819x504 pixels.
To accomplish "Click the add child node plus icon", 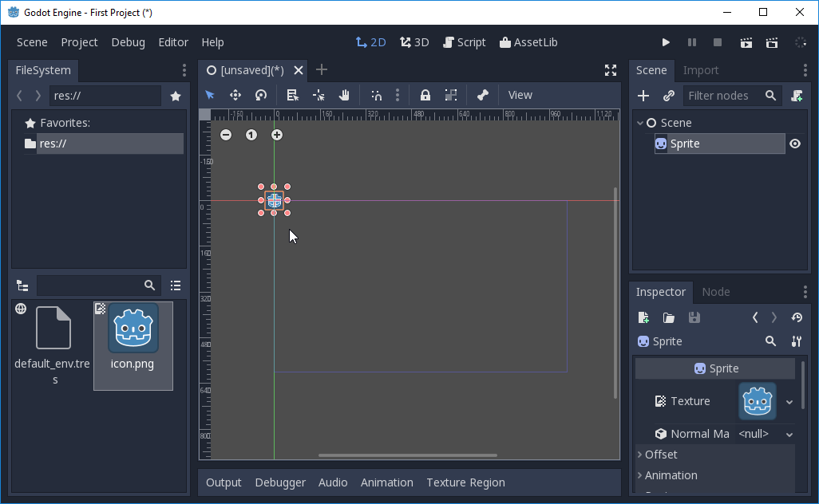I will (x=643, y=96).
